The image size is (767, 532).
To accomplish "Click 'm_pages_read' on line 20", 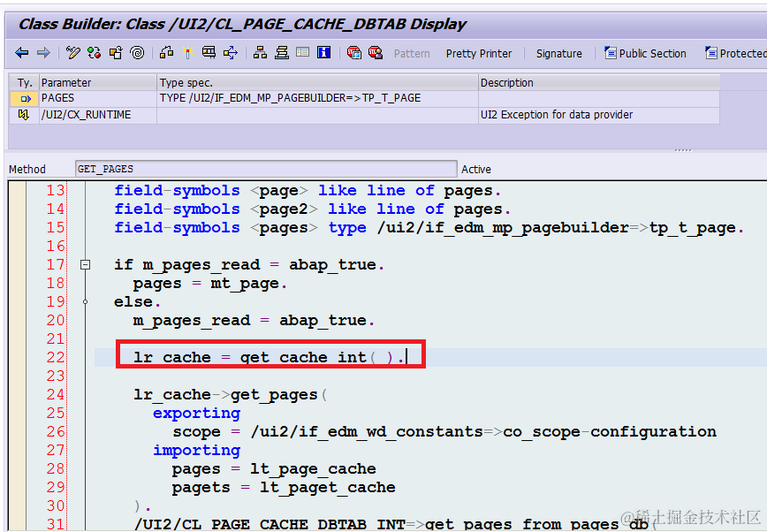I will pos(192,321).
